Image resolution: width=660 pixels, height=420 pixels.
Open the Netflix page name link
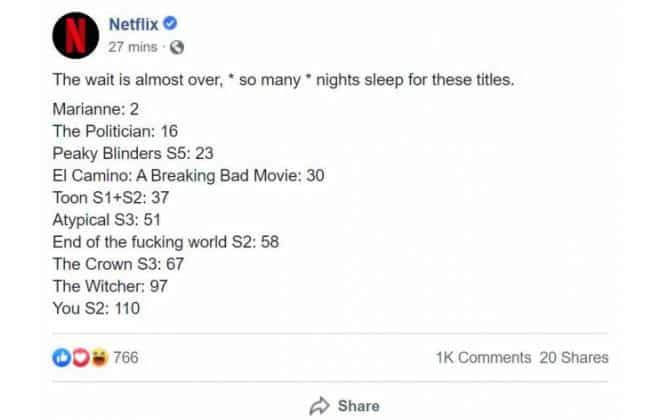pos(133,24)
